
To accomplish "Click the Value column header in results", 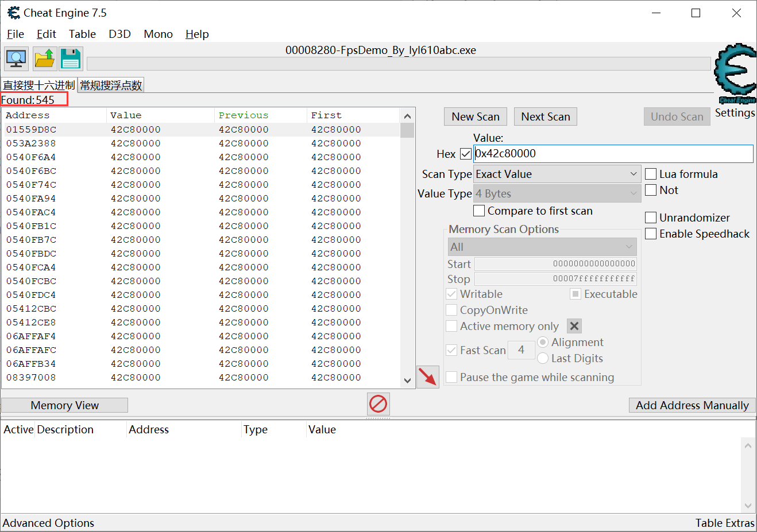I will click(x=160, y=115).
